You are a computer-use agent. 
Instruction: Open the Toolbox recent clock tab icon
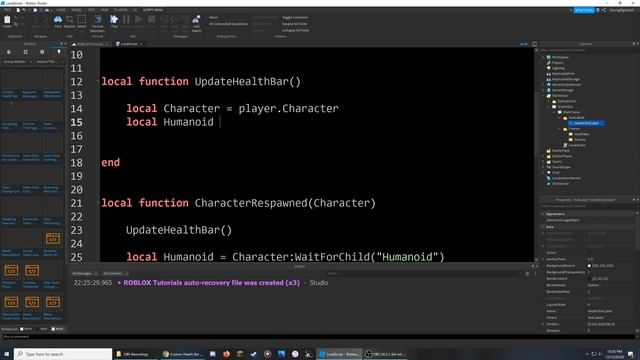tap(42, 52)
